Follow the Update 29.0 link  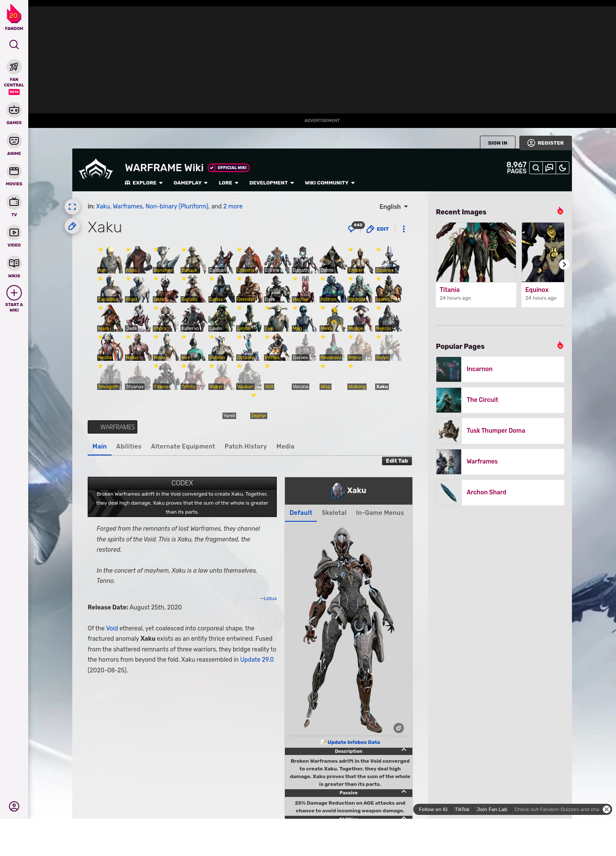tap(257, 660)
